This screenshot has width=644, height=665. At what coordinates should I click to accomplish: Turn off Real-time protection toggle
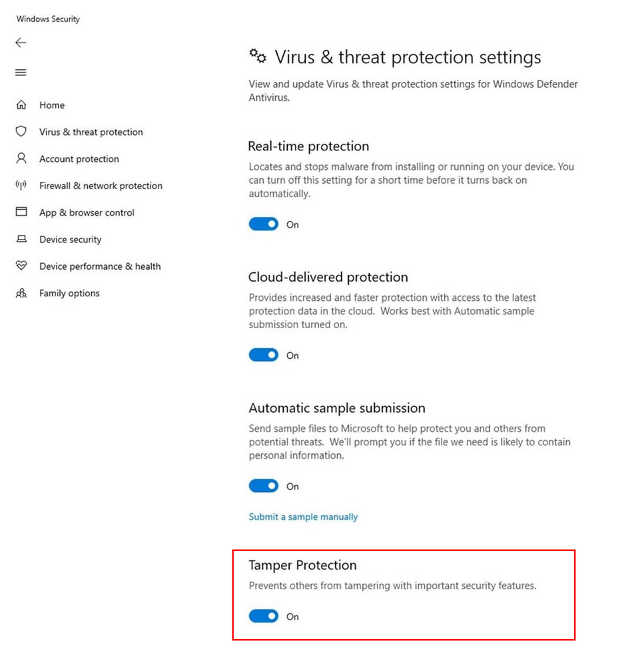click(x=264, y=224)
